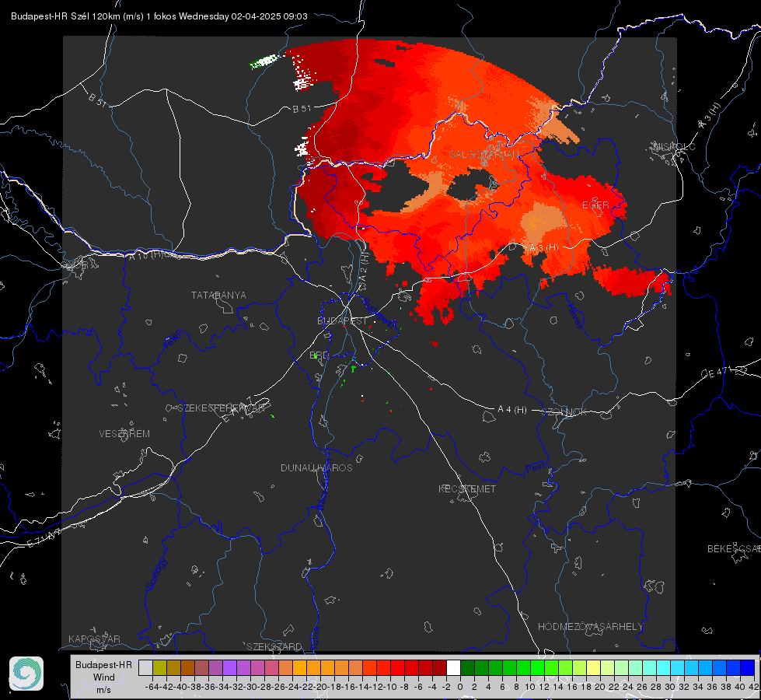Click the BÉKÉSCSABA city label
Image resolution: width=761 pixels, height=700 pixels.
click(x=734, y=549)
